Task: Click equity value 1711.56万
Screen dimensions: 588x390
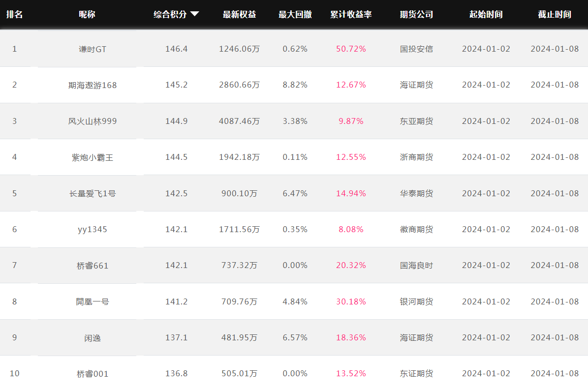Action: point(239,229)
